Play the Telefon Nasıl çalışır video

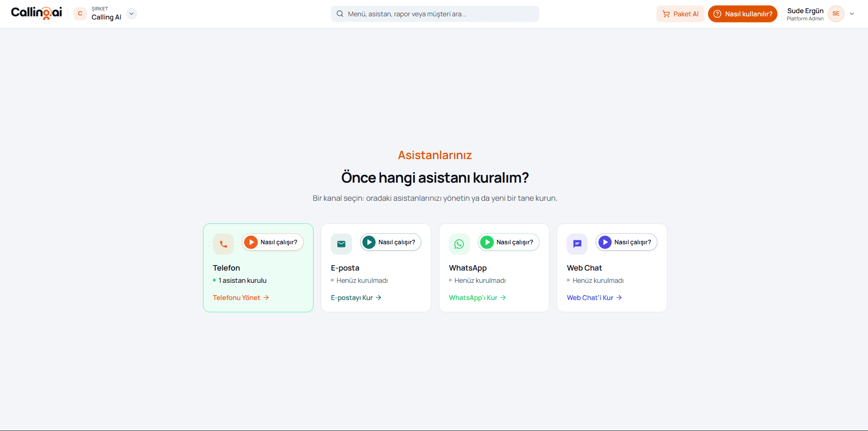273,242
